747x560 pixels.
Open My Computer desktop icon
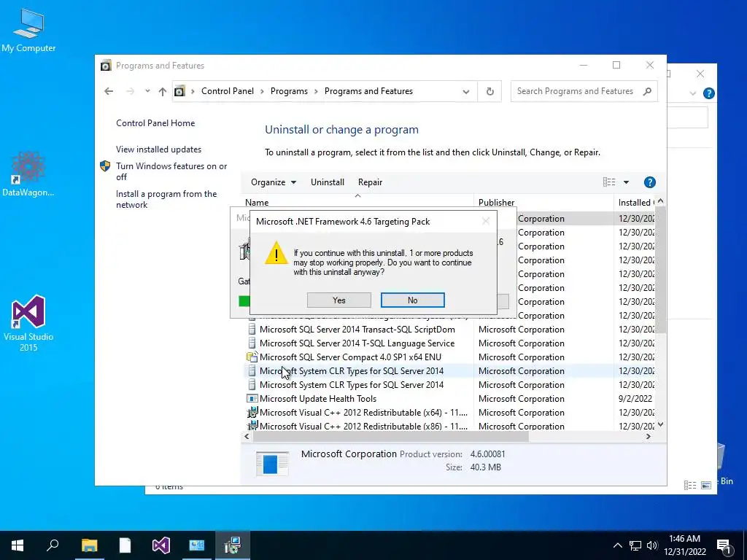click(28, 31)
